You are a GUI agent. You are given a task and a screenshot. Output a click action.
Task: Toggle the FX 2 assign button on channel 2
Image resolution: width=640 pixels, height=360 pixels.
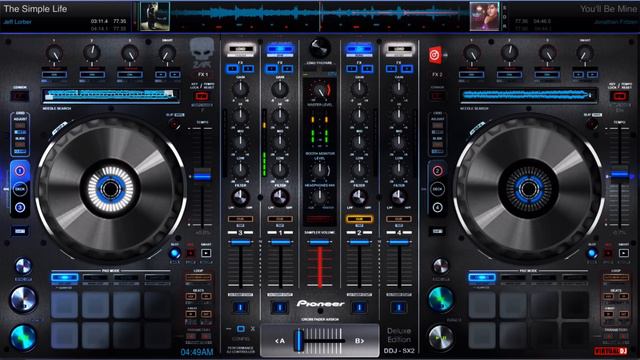(367, 69)
